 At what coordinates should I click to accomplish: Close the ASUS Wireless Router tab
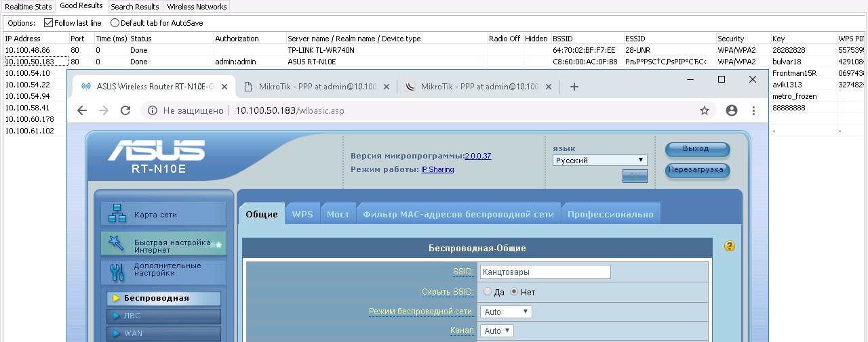(225, 87)
